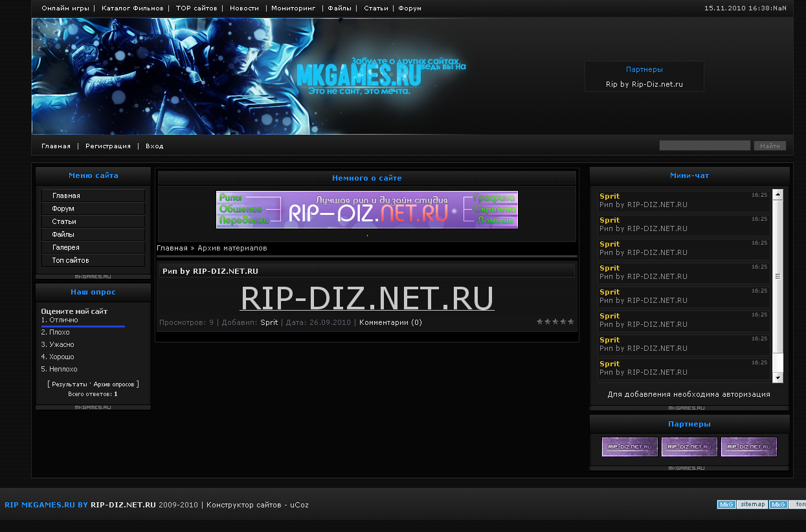
Task: Click the mini-chat scrollbar thumb
Action: coord(778,276)
